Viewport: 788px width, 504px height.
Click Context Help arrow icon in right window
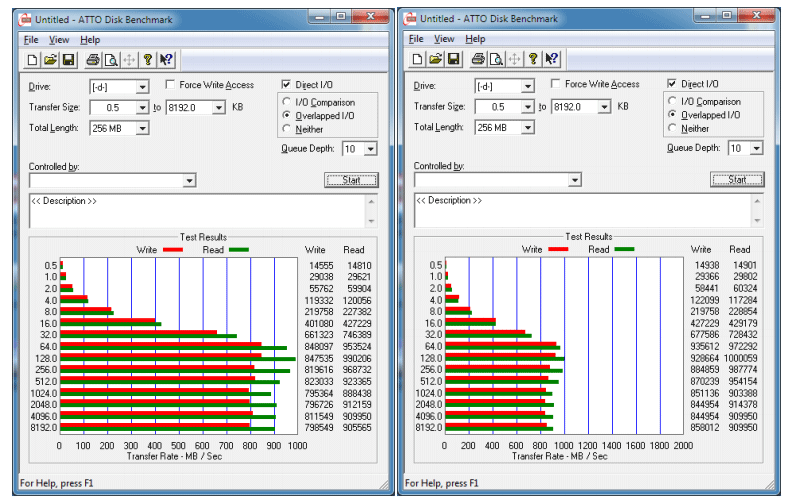tap(551, 59)
